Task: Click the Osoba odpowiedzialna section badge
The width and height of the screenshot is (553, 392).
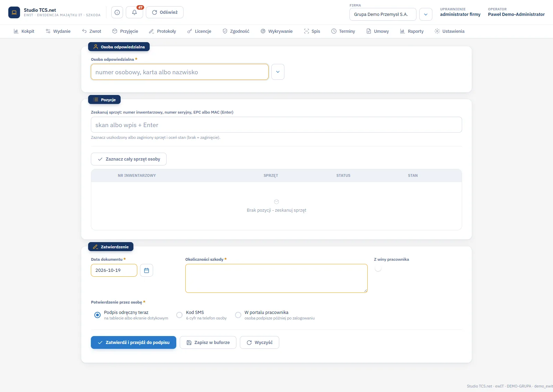Action: pyautogui.click(x=119, y=47)
